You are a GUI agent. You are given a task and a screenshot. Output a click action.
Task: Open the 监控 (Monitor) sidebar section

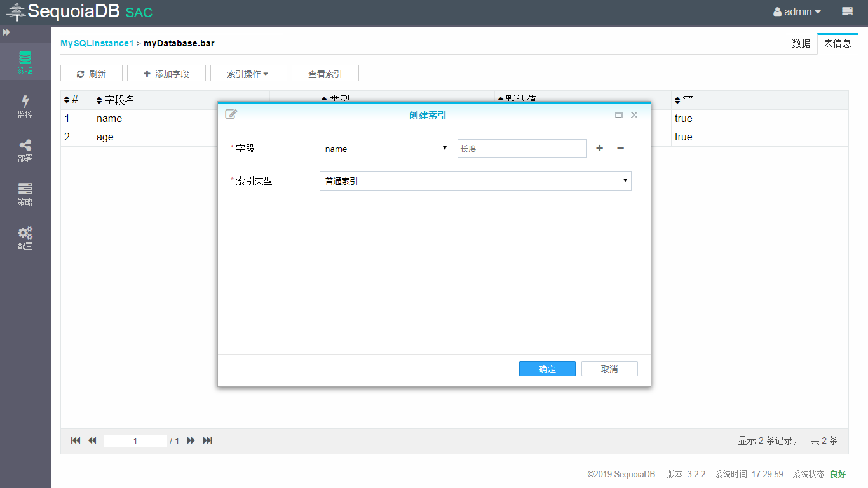pos(25,107)
